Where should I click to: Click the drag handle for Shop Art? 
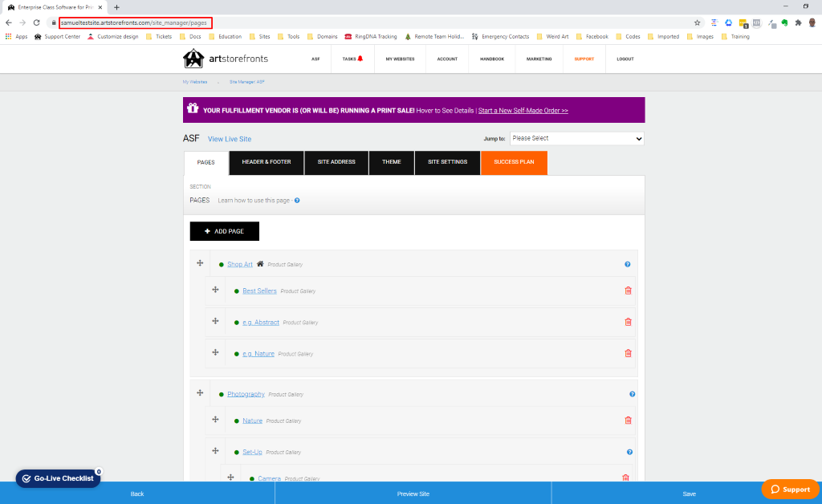point(200,263)
